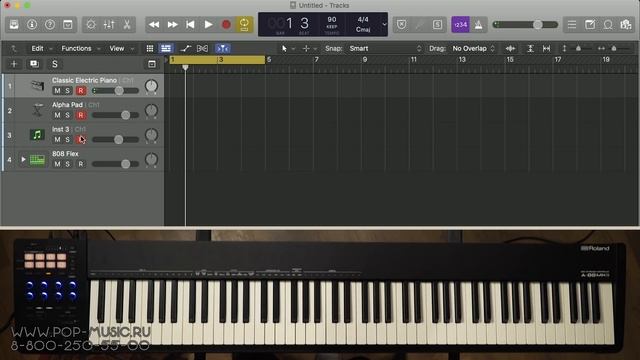Toggle the Catch Playhead button
The height and width of the screenshot is (360, 640).
click(x=222, y=48)
